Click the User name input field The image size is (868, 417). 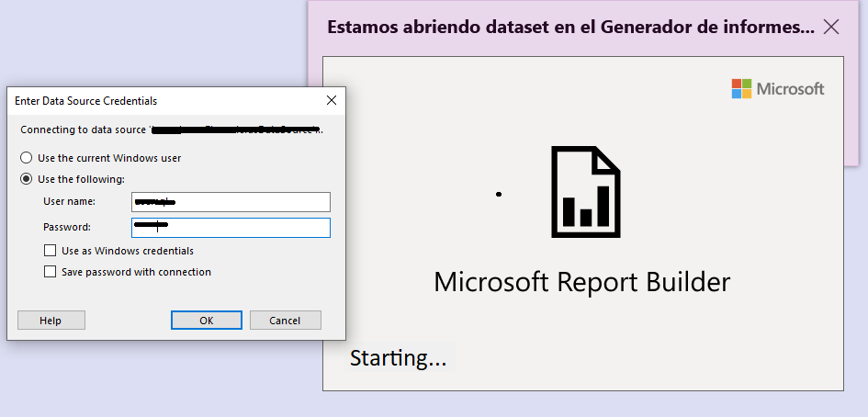[x=231, y=202]
